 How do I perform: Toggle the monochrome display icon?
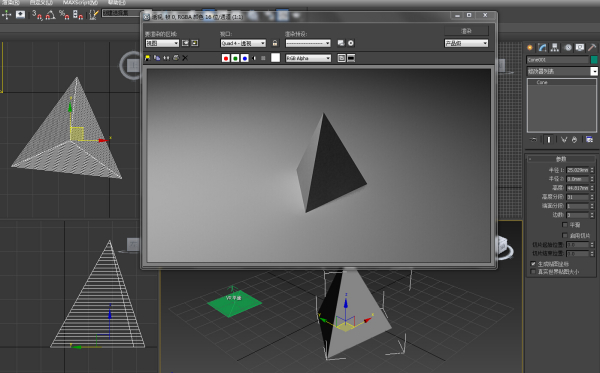pos(263,58)
